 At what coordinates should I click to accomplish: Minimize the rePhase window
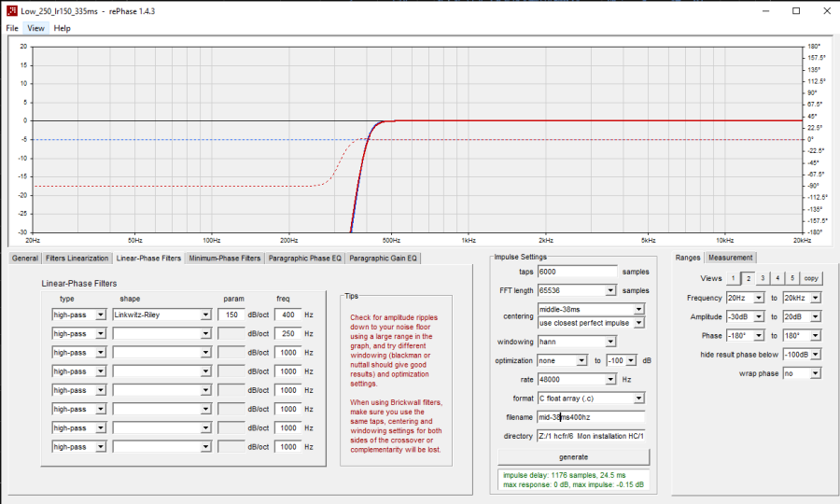766,10
